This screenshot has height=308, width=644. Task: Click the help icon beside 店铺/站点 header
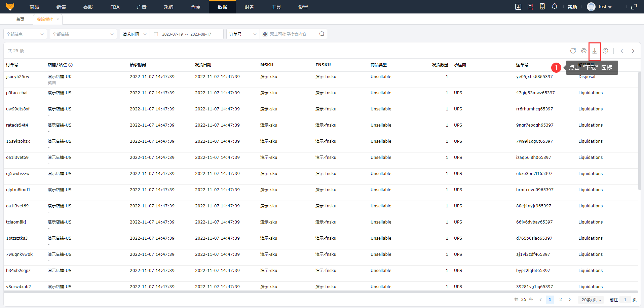point(71,65)
